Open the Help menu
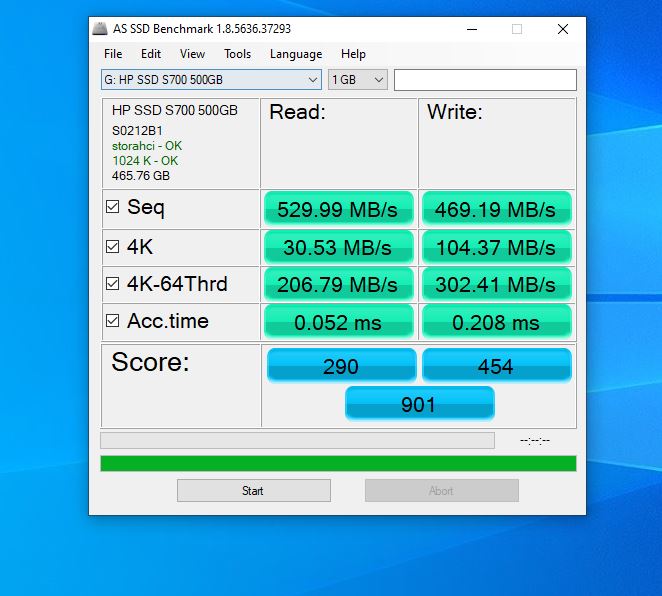 353,54
